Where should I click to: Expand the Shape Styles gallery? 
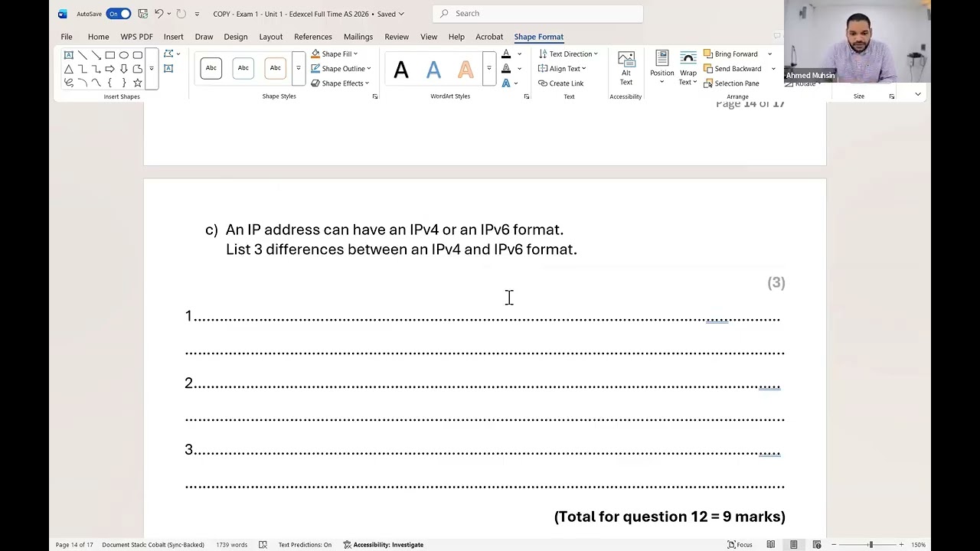pos(299,68)
